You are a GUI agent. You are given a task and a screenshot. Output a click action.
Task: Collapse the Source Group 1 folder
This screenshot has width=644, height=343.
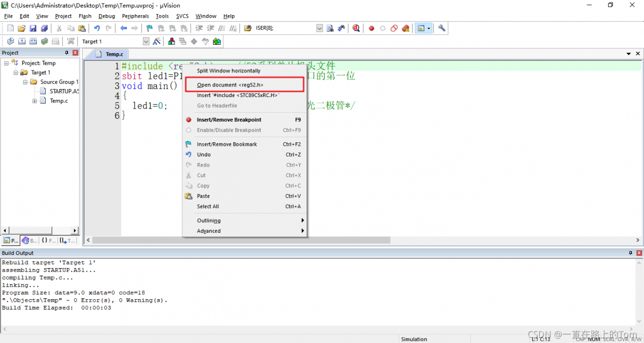pyautogui.click(x=25, y=82)
